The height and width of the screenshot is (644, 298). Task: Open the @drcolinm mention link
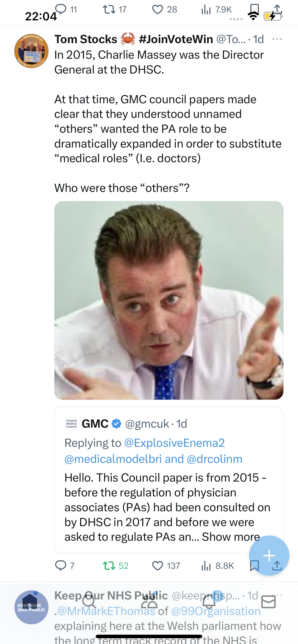214,459
